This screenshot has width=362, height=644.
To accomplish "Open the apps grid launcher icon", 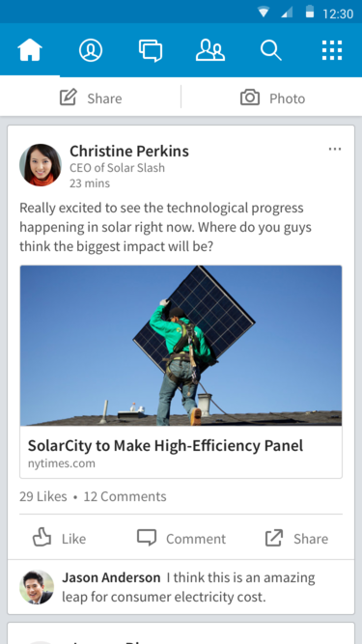I will [332, 50].
